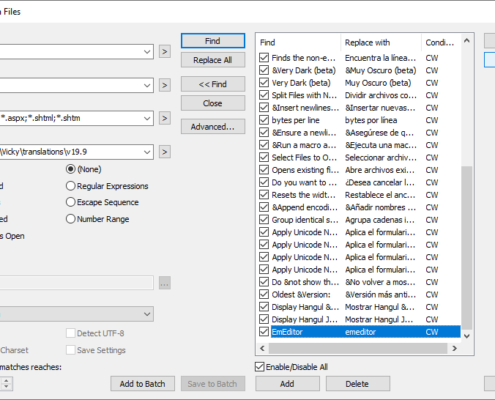Click the Replace All button
The image size is (495, 400).
(x=213, y=60)
